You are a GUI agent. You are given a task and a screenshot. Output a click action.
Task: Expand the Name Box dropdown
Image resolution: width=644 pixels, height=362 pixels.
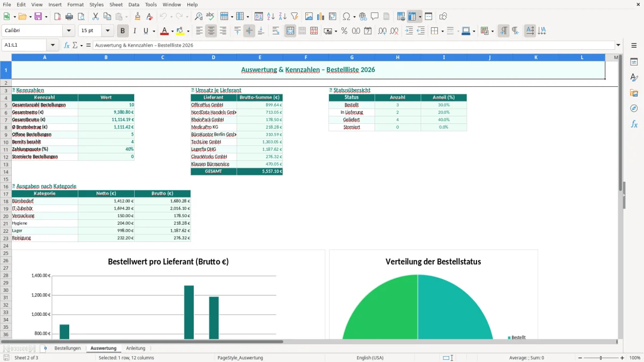click(x=53, y=45)
